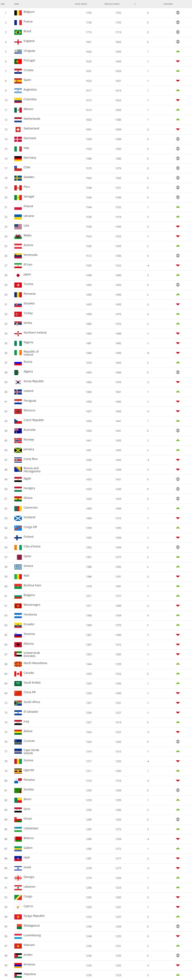
Task: Click Germany's total points value 1586
Action: click(x=88, y=159)
